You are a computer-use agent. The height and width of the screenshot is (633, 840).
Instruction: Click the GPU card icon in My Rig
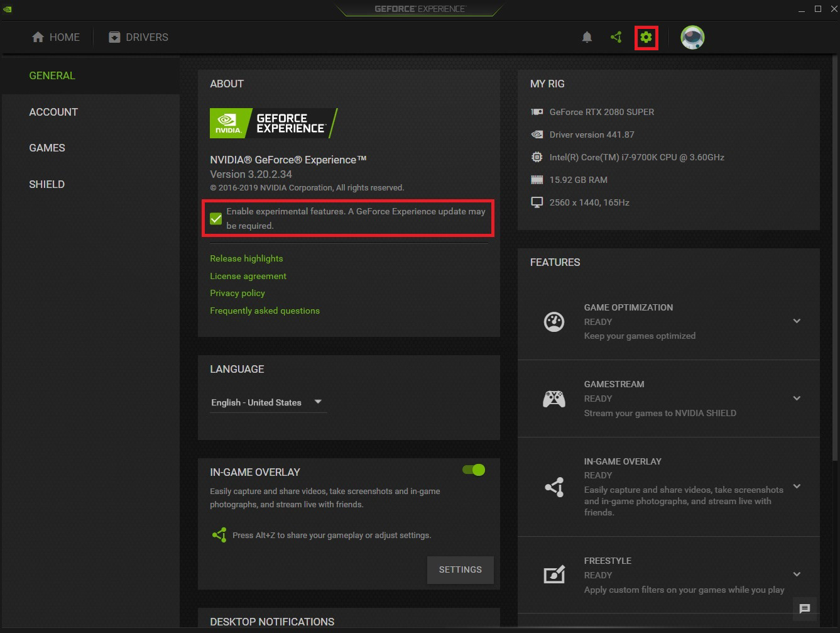[x=537, y=112]
